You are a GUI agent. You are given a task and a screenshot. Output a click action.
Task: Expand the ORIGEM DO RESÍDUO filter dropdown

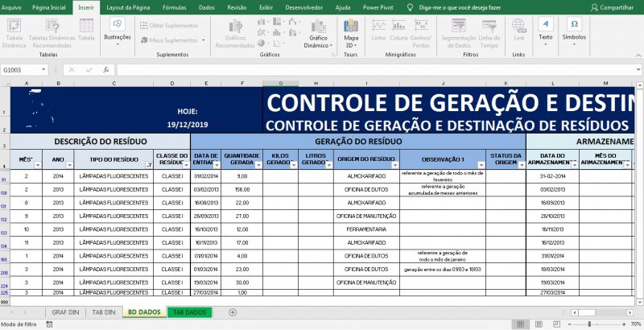click(x=394, y=164)
